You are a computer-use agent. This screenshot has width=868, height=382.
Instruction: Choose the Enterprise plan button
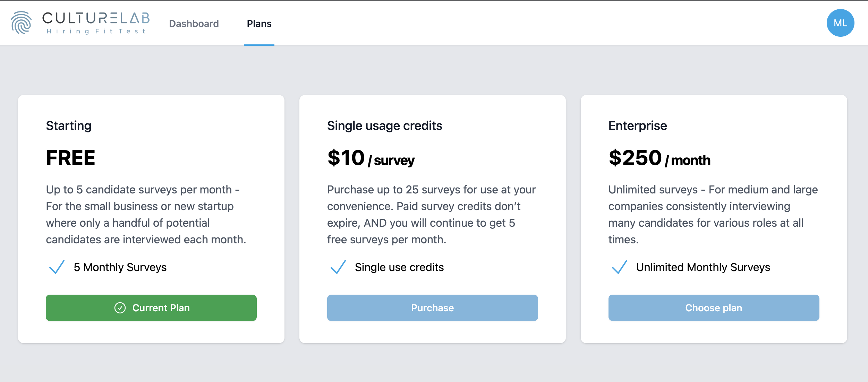(x=714, y=308)
